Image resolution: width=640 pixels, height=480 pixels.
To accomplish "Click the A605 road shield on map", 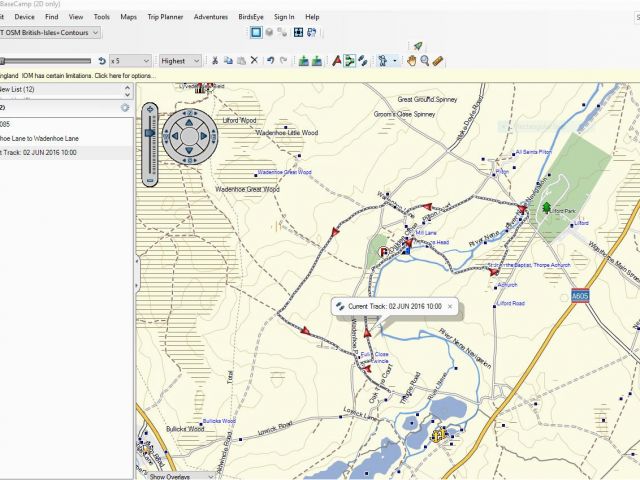I will 580,296.
